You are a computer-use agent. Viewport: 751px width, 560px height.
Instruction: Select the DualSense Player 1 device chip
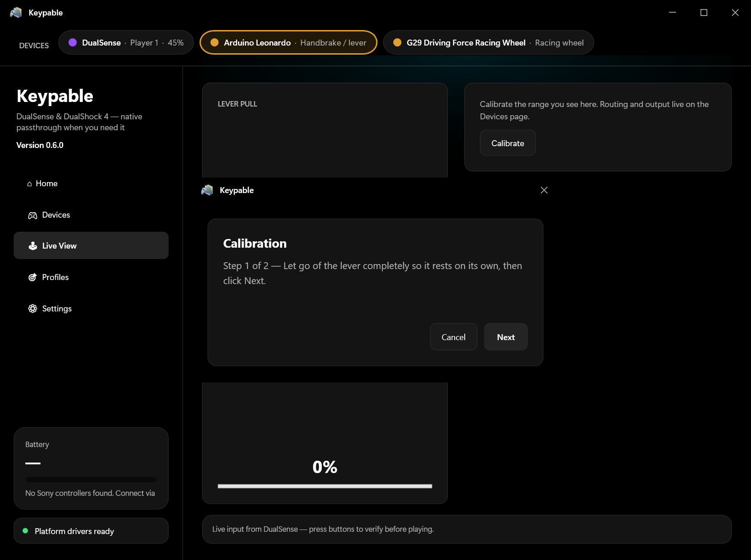click(126, 42)
